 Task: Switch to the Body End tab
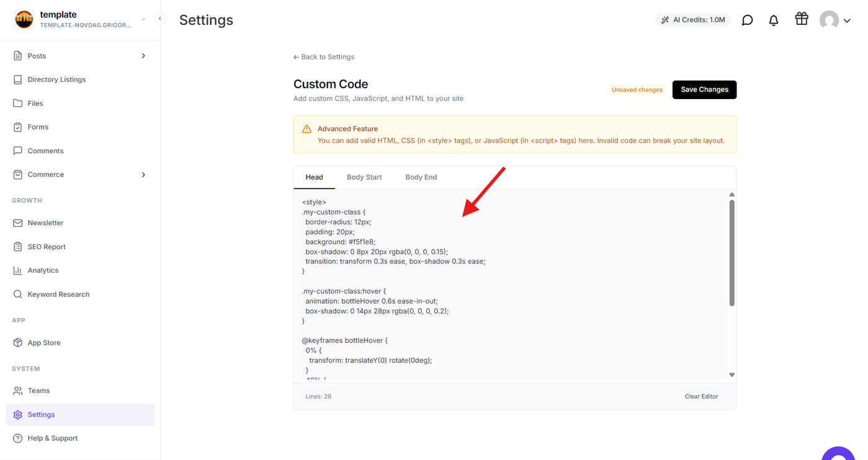click(x=421, y=177)
